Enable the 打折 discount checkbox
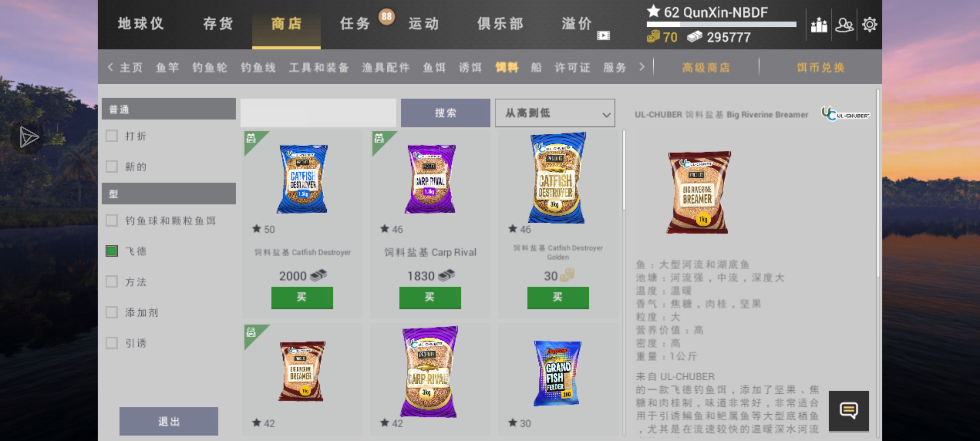 click(111, 136)
